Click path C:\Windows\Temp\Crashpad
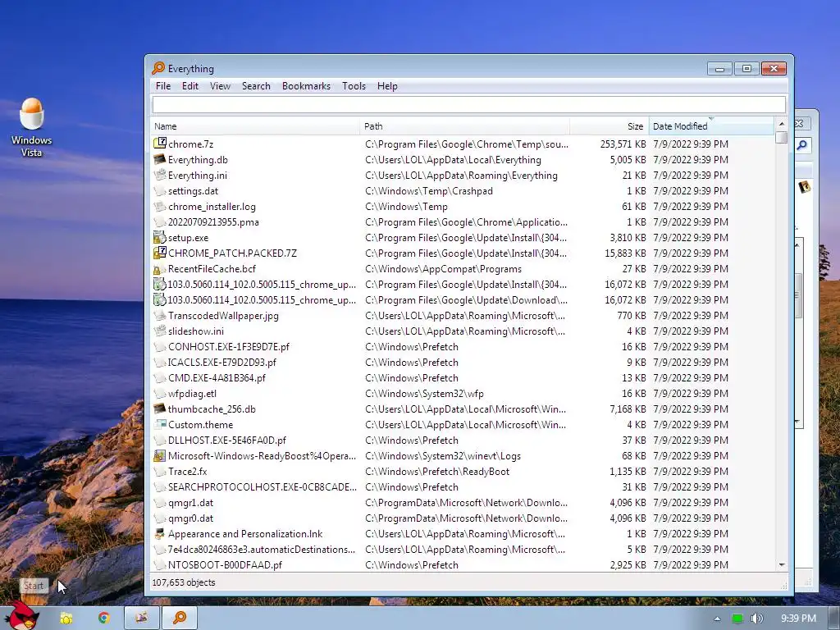840x630 pixels. [x=428, y=190]
